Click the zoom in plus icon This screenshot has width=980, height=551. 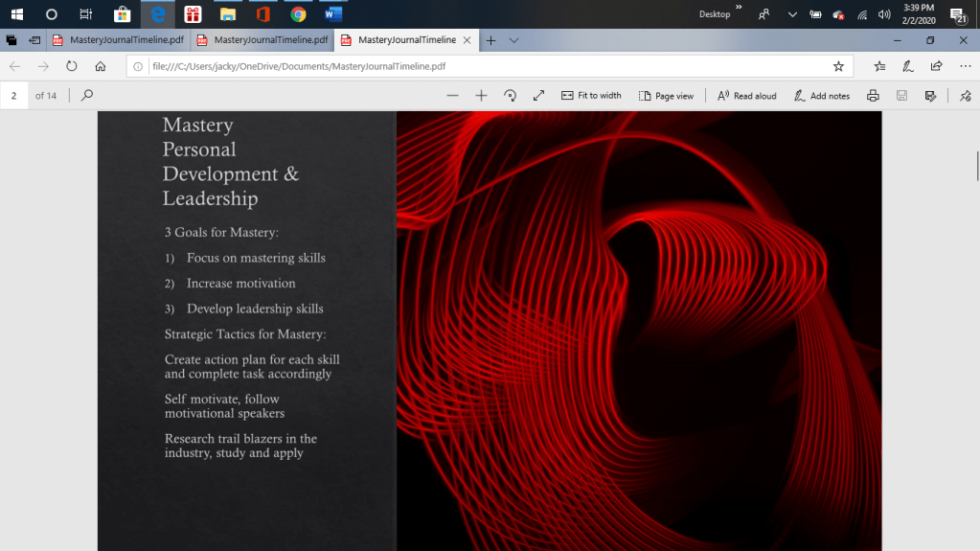coord(481,96)
